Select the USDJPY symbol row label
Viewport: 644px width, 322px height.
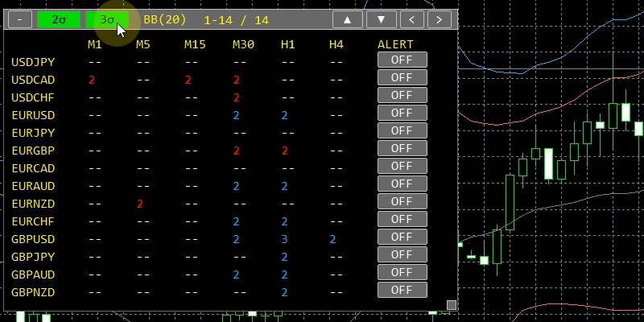tap(33, 63)
